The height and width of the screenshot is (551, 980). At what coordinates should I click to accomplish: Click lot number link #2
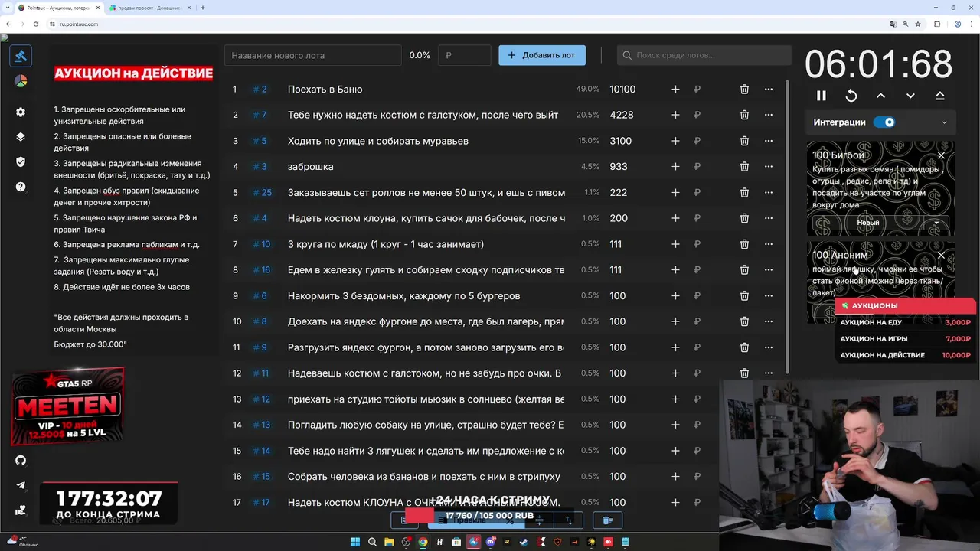tap(260, 90)
